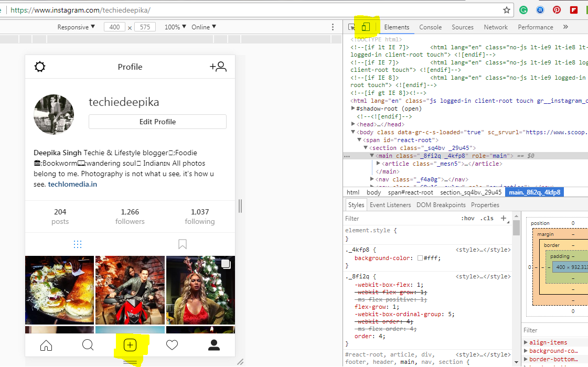Open the Styles pane tab
This screenshot has height=367, width=588.
(x=356, y=205)
